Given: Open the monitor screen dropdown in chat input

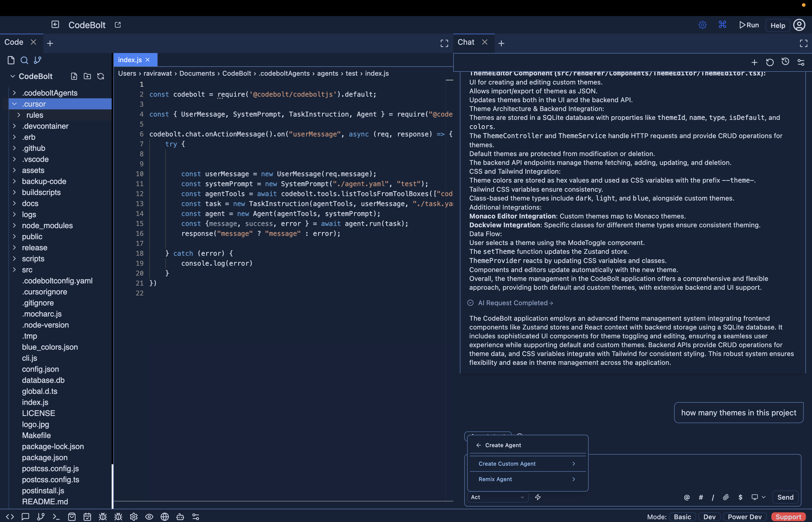Looking at the screenshot, I should click(x=758, y=497).
